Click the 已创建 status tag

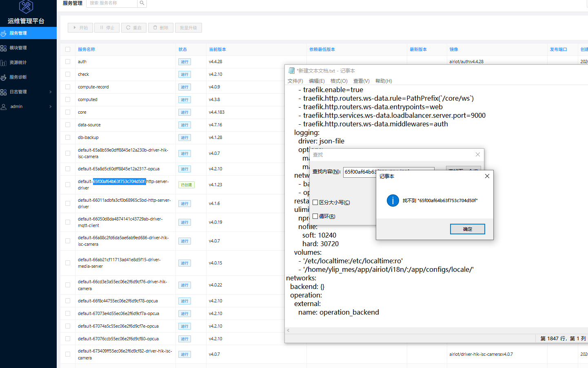pyautogui.click(x=186, y=185)
